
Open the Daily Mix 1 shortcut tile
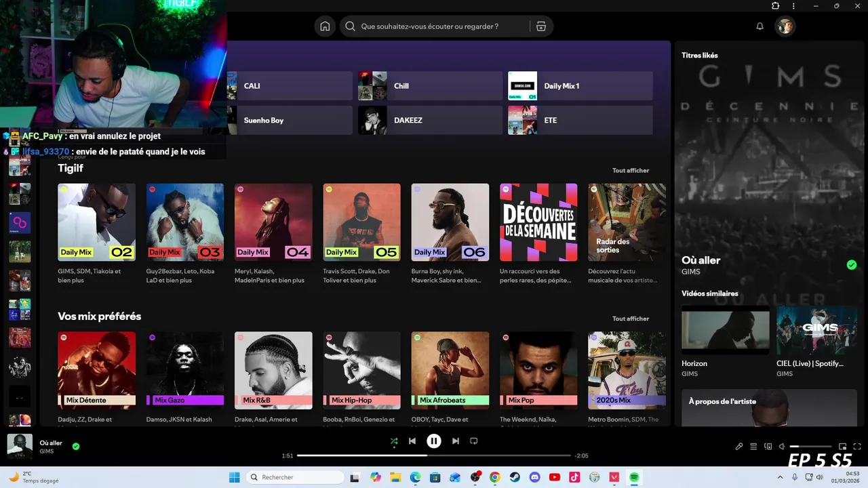click(580, 86)
